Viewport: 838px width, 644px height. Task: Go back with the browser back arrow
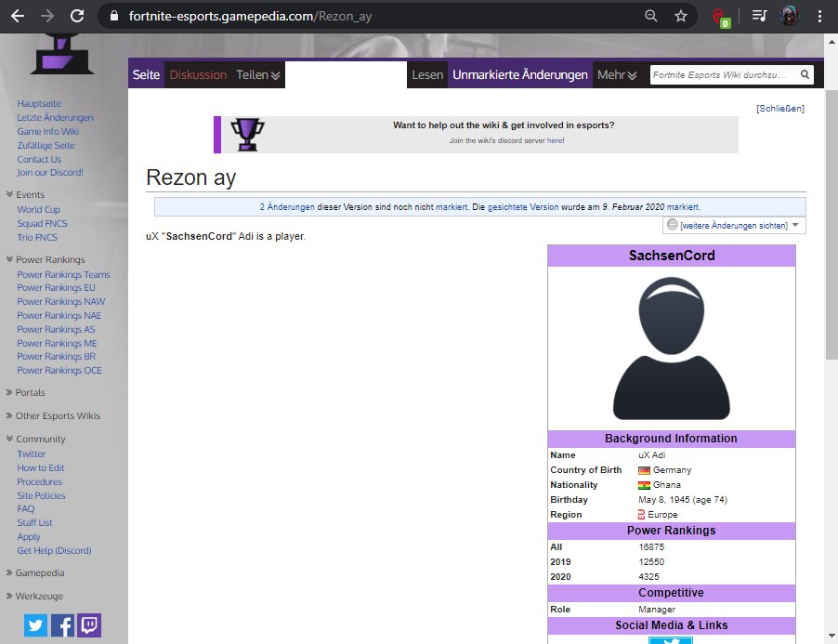point(18,16)
